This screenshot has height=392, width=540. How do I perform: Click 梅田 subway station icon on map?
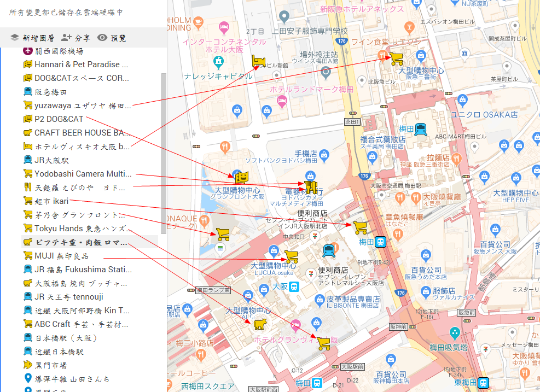click(381, 242)
